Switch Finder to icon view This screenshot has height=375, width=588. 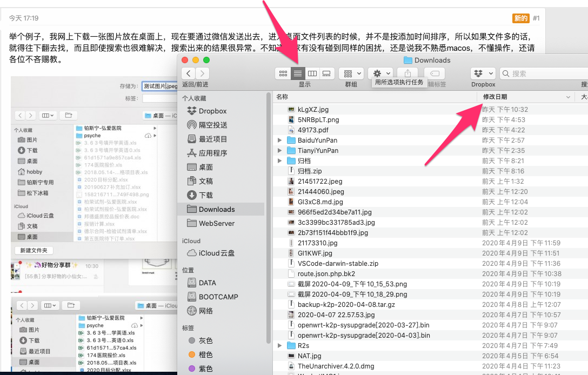283,73
